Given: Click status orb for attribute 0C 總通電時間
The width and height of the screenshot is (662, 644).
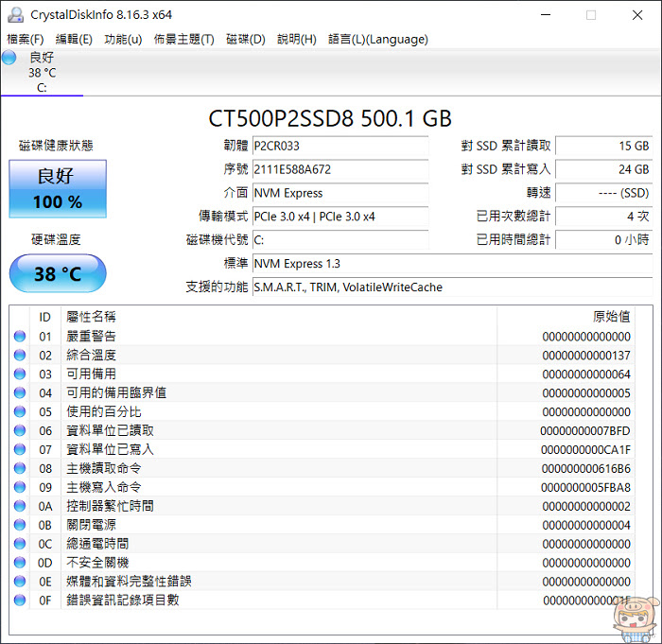Looking at the screenshot, I should (20, 544).
